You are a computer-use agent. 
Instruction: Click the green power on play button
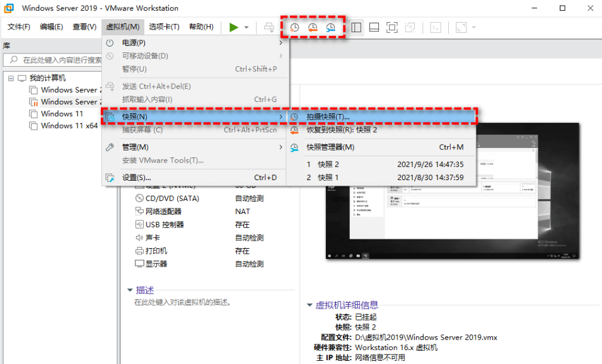233,27
